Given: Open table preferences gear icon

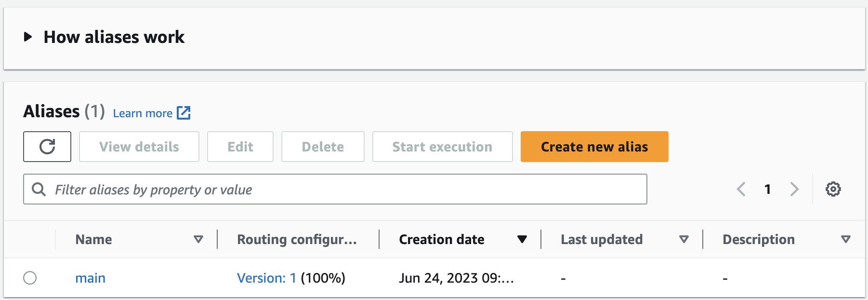Looking at the screenshot, I should click(x=833, y=189).
